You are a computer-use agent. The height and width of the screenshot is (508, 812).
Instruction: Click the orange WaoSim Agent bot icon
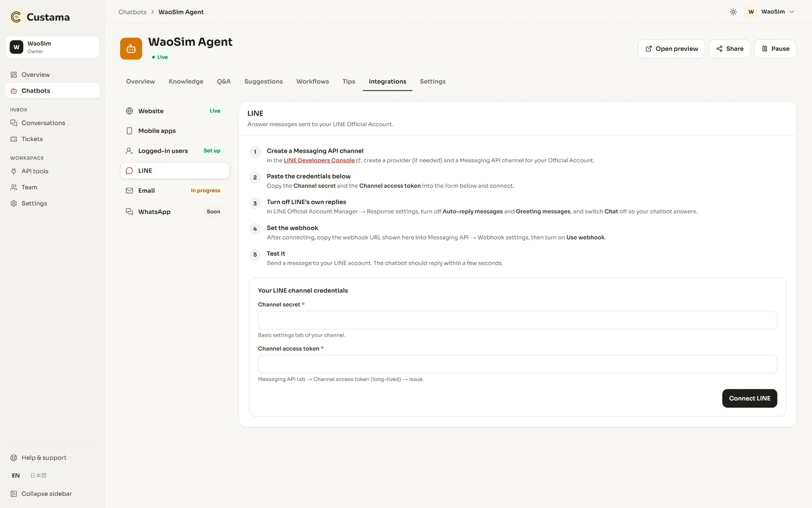(131, 49)
